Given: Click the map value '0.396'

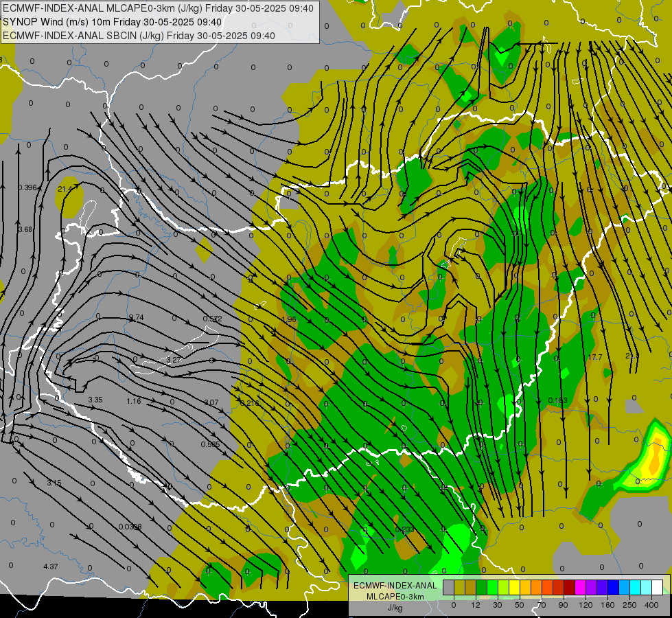Looking at the screenshot, I should point(27,187).
